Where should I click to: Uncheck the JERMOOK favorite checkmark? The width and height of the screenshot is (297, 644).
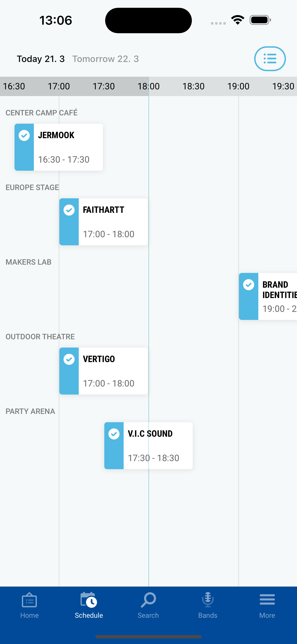(x=24, y=135)
